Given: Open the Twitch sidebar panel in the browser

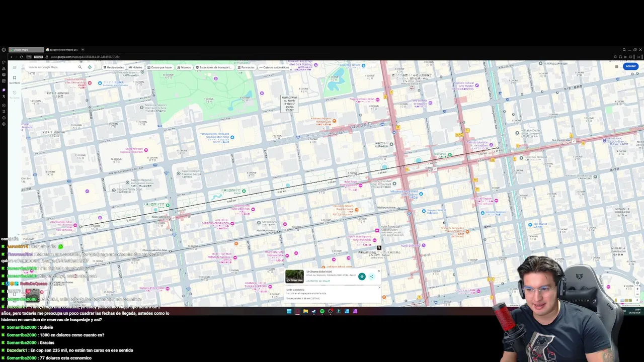Looking at the screenshot, I should pos(4,90).
